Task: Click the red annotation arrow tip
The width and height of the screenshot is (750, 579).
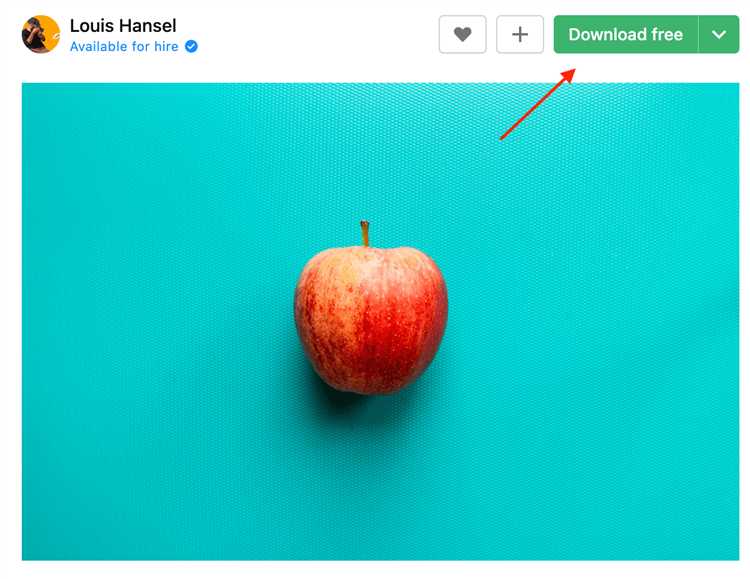Action: [570, 74]
